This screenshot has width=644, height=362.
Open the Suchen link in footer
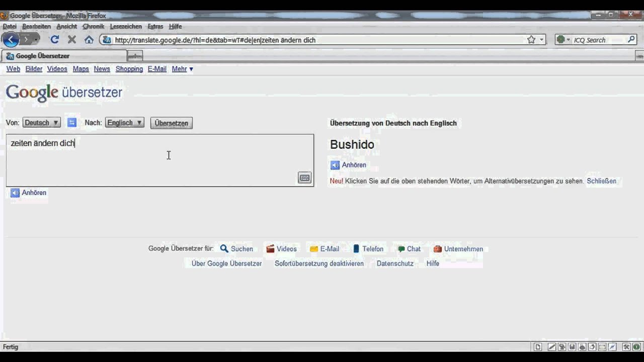[x=236, y=249]
